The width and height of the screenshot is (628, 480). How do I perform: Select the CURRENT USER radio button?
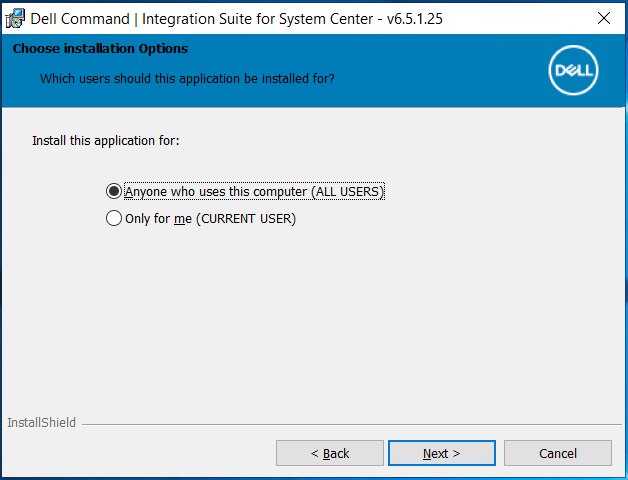pos(113,218)
